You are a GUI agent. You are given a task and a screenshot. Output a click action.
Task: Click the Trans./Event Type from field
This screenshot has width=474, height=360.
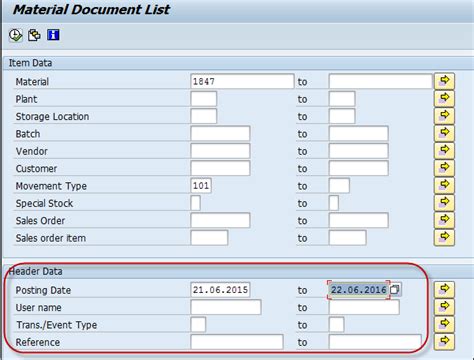(198, 325)
